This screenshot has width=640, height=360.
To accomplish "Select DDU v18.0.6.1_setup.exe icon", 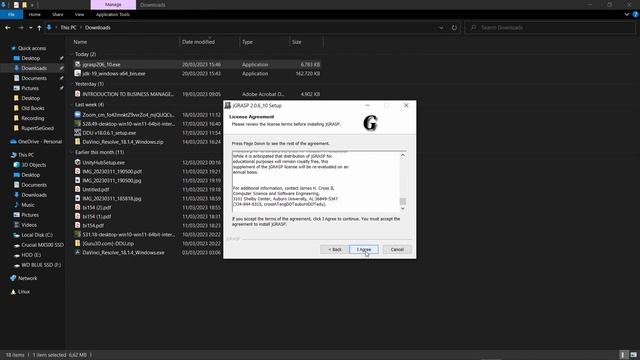I will click(x=78, y=133).
